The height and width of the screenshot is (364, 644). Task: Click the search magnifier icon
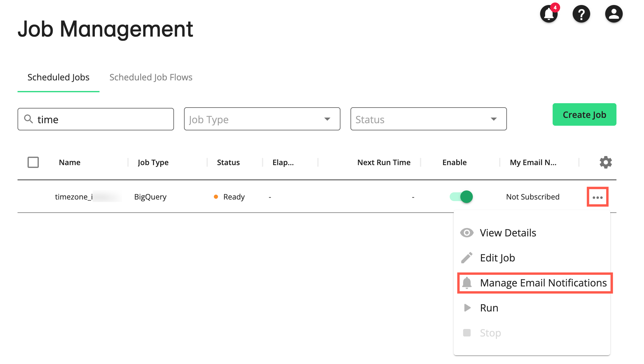click(28, 119)
